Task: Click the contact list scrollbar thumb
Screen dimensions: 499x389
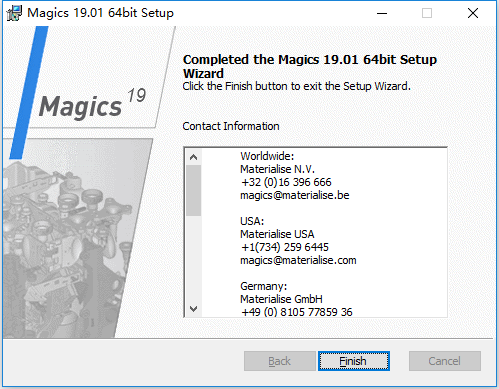Action: coord(193,191)
